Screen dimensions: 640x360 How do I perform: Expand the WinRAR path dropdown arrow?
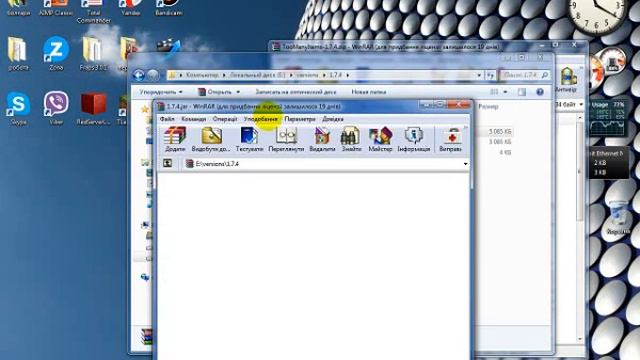click(465, 164)
